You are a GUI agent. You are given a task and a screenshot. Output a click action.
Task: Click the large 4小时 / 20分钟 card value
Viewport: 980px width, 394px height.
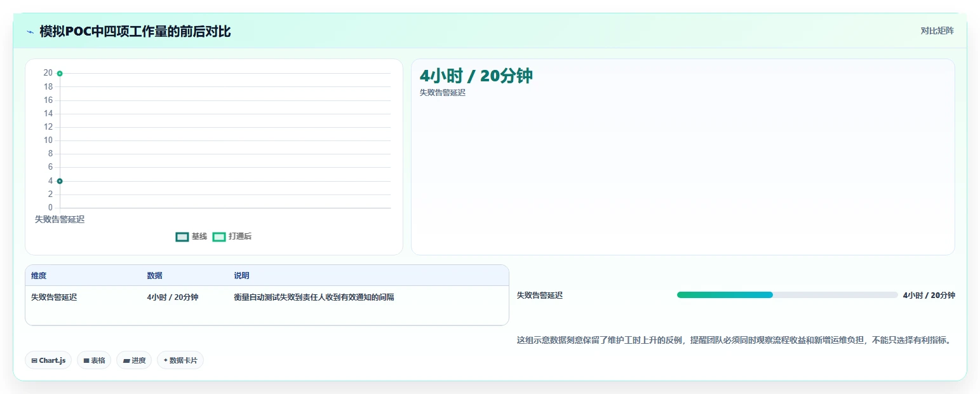476,76
